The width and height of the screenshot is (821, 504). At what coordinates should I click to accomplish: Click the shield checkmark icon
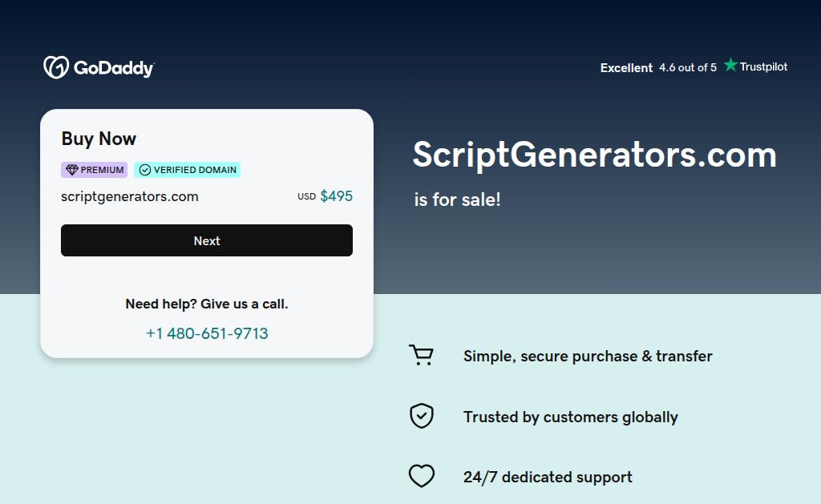coord(422,416)
